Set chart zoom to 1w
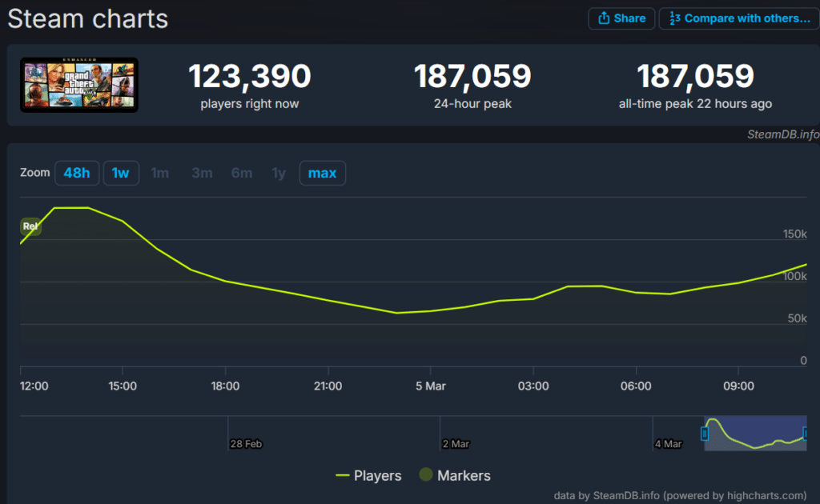820x504 pixels. point(121,173)
